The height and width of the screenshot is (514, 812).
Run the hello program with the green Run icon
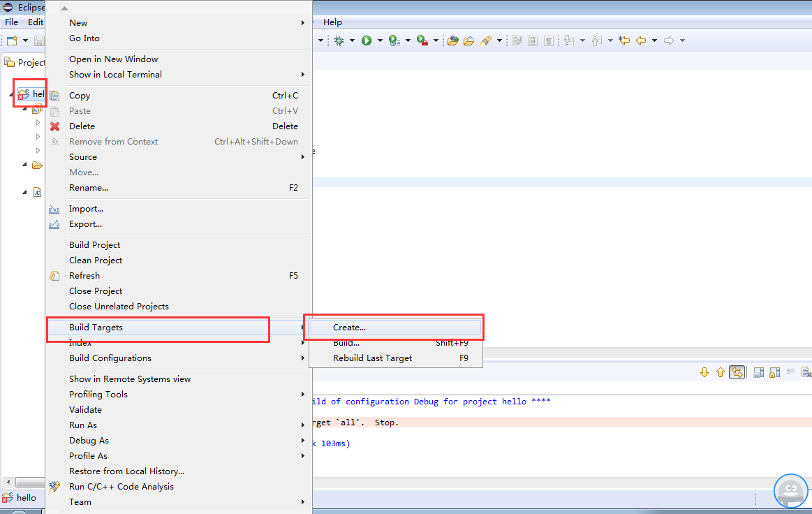(367, 40)
